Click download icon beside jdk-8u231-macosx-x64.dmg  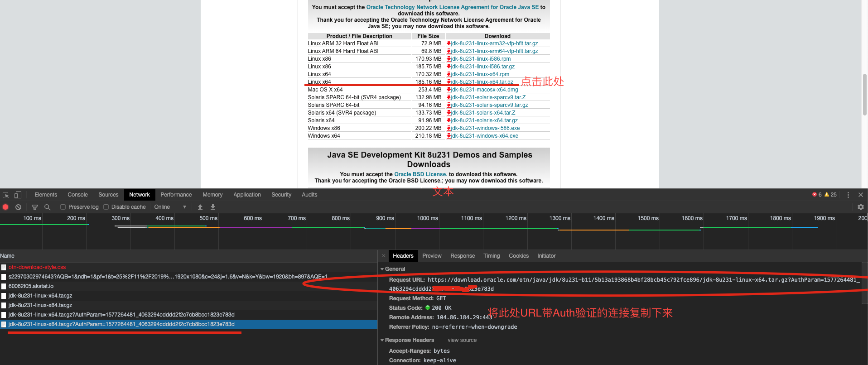tap(448, 90)
